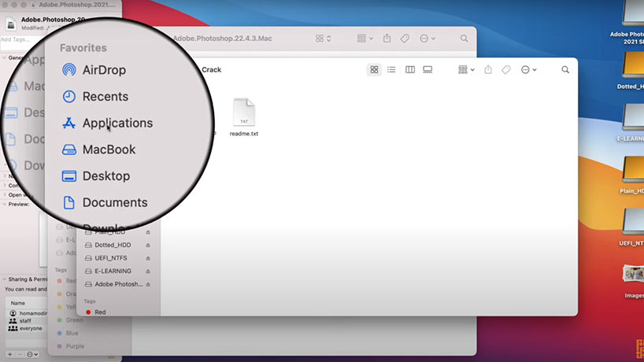Open the action menu under permissions table

coord(32,354)
